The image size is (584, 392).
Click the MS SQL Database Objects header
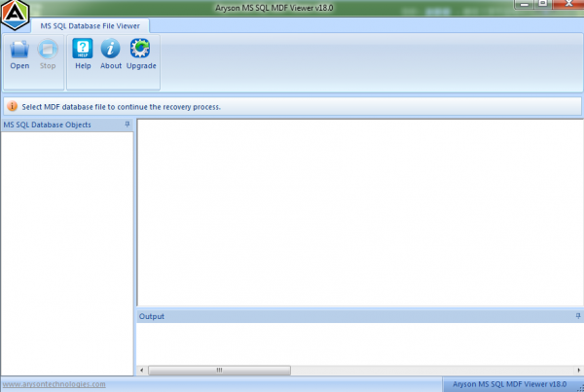coord(67,125)
